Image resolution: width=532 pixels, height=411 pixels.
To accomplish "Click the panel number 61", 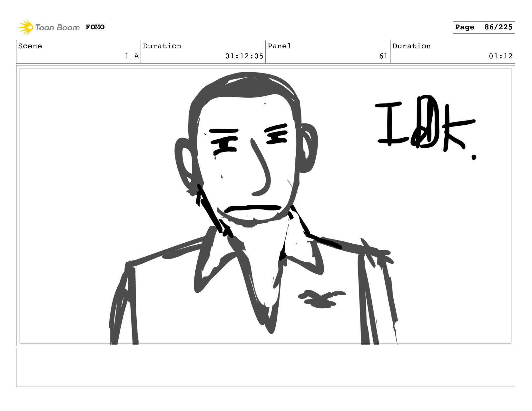I will pos(383,56).
